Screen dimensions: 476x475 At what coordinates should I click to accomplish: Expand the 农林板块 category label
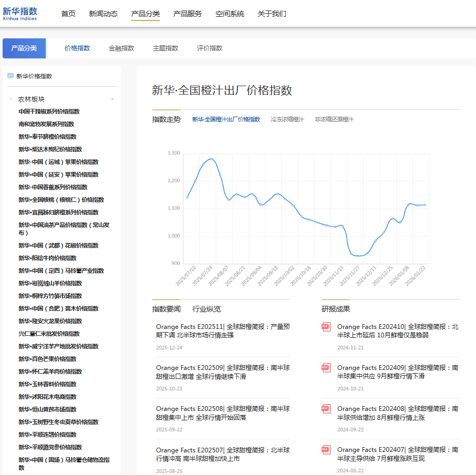(x=32, y=99)
